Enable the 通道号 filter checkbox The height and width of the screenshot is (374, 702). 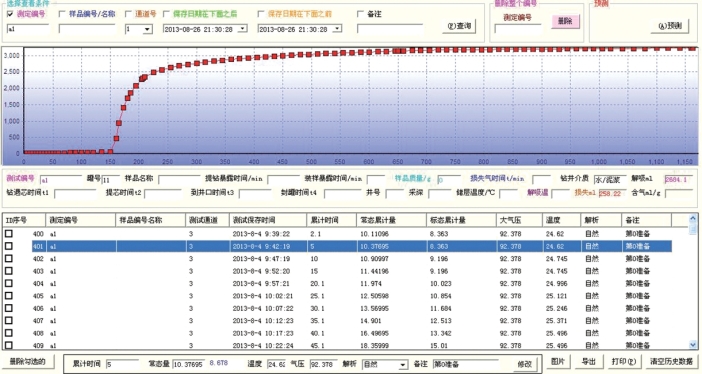(128, 14)
